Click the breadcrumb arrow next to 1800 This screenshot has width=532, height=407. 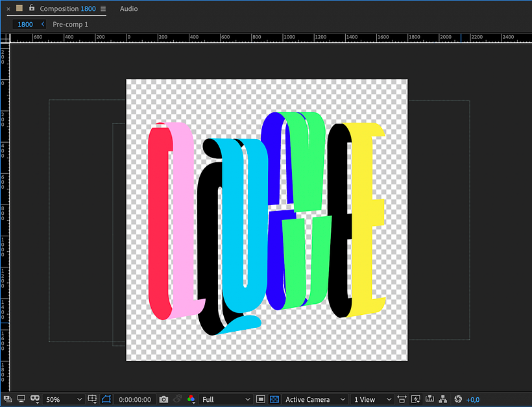point(43,24)
